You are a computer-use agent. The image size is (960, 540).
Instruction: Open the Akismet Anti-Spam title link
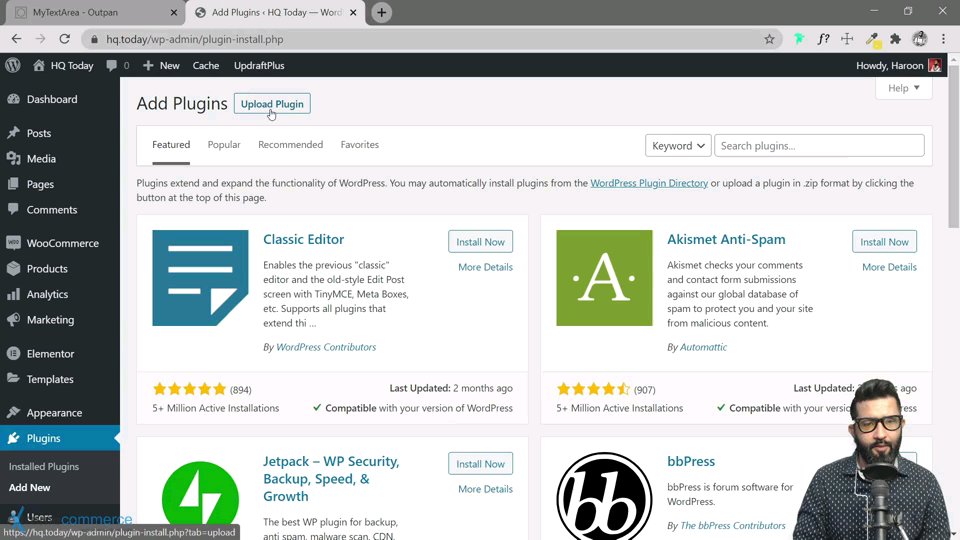tap(726, 239)
